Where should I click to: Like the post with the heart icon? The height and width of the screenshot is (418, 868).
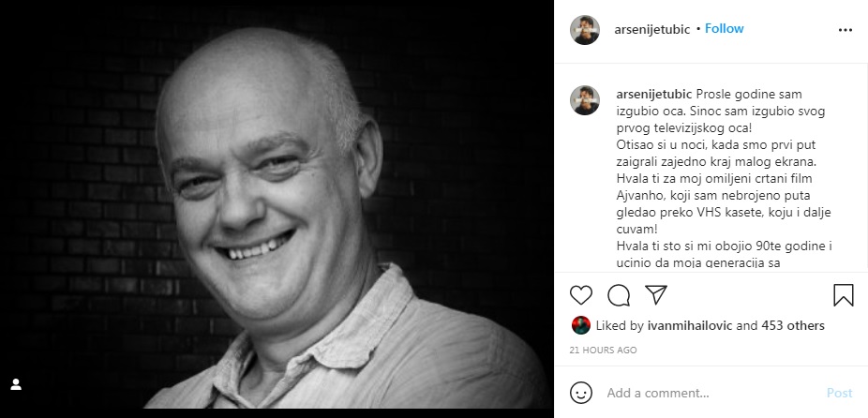(580, 295)
